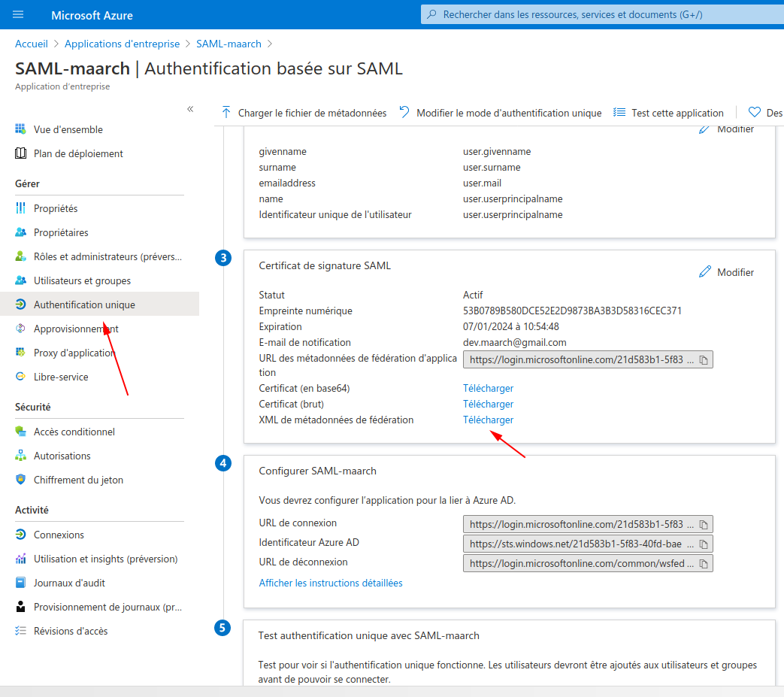784x697 pixels.
Task: Open the hamburger menu in top bar
Action: coord(19,14)
